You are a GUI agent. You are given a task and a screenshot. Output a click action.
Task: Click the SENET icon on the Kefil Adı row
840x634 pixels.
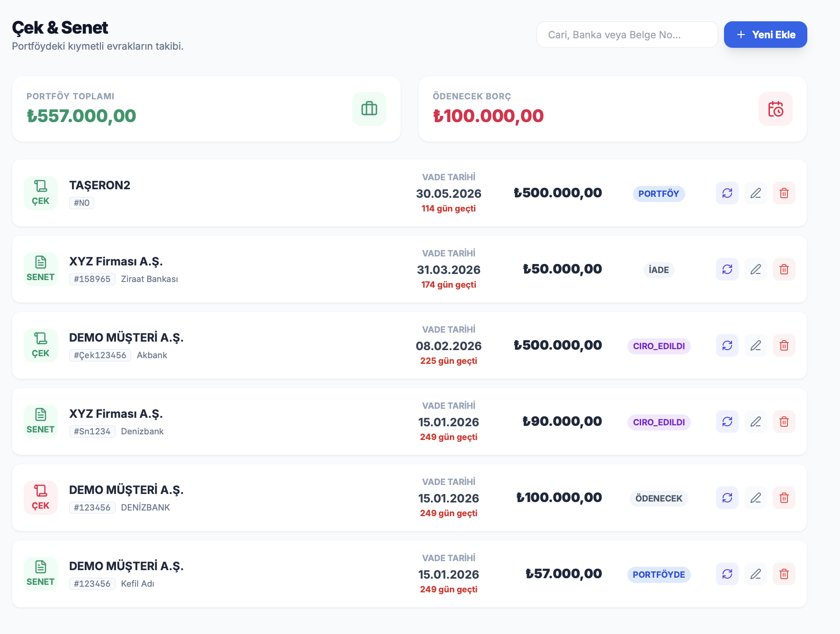(x=41, y=574)
